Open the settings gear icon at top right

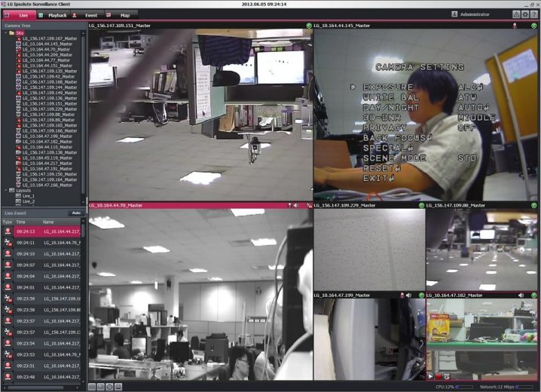coord(525,14)
